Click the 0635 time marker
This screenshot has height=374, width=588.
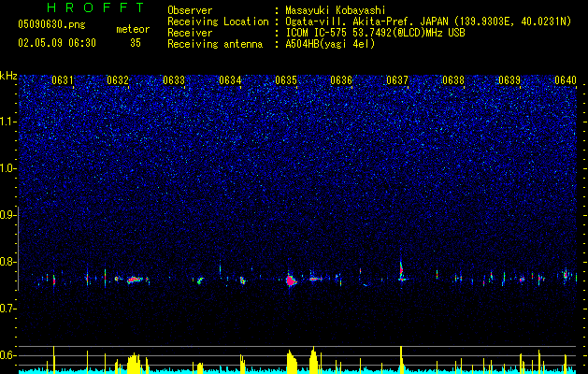coord(286,80)
